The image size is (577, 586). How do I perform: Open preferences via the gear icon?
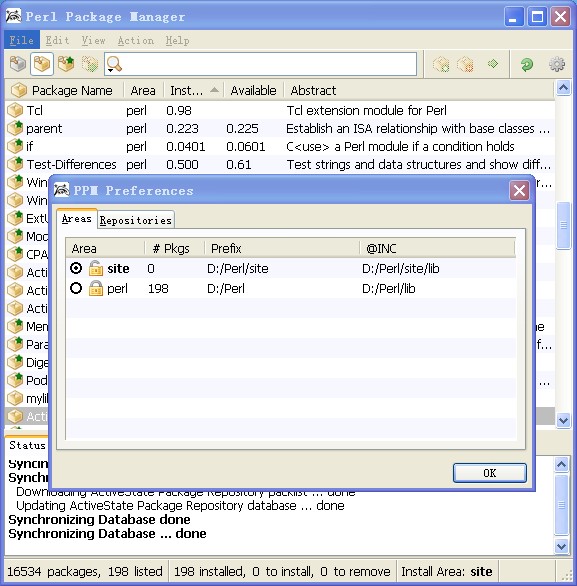(x=556, y=64)
